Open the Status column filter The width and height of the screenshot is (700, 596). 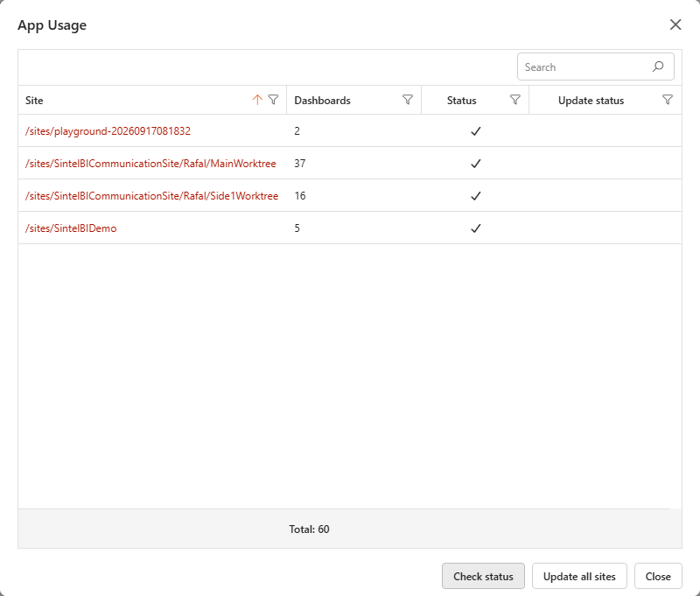(x=515, y=100)
